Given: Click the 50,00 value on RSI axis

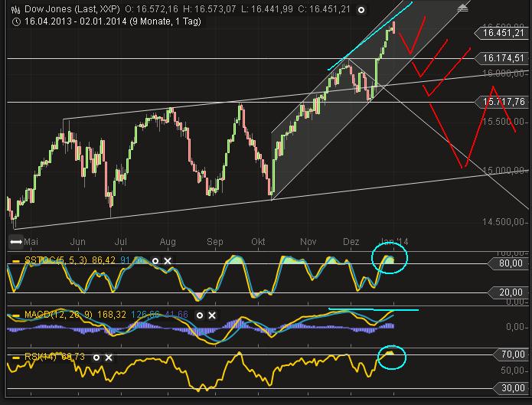Looking at the screenshot, I should [x=513, y=371].
